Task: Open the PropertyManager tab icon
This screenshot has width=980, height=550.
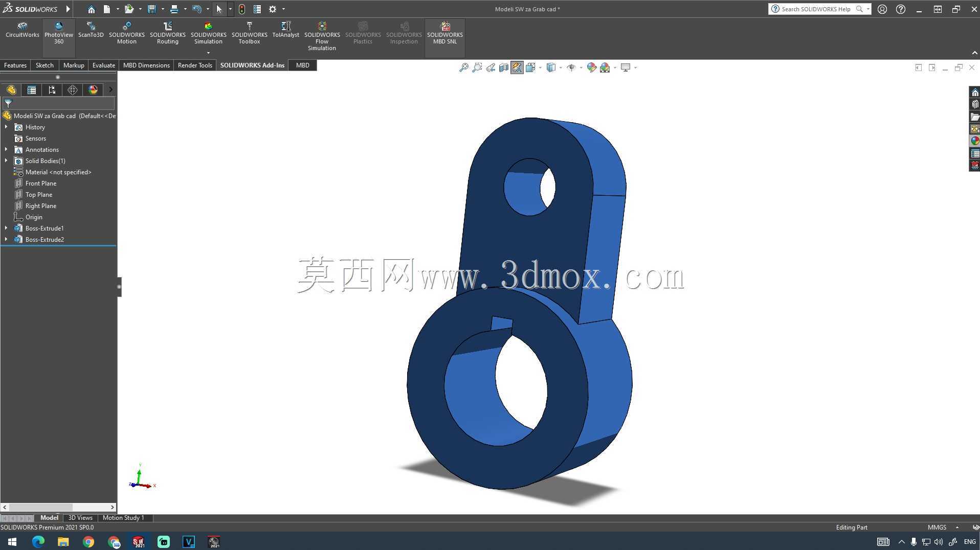Action: [32, 90]
